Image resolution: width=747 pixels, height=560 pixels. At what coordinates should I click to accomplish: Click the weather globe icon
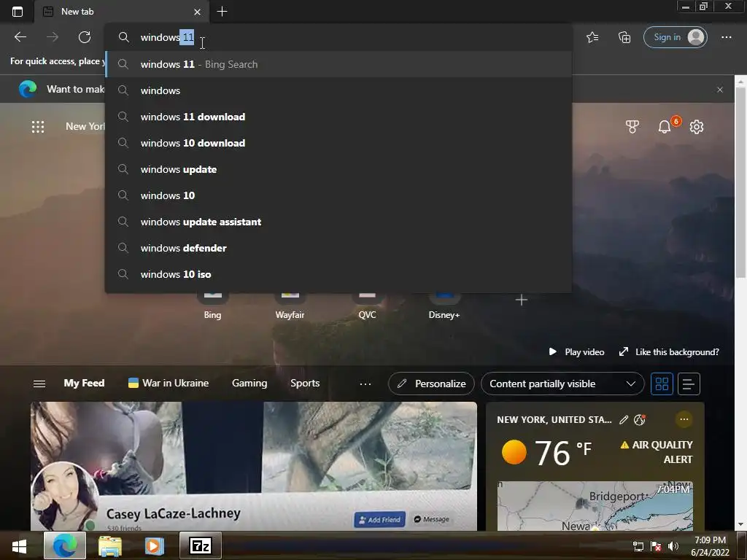(x=639, y=419)
